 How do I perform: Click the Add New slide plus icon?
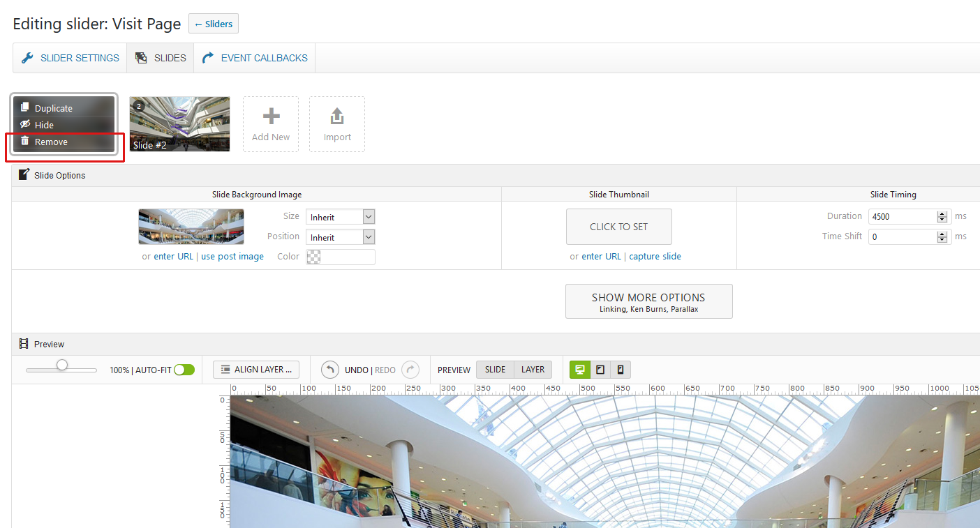pyautogui.click(x=271, y=117)
